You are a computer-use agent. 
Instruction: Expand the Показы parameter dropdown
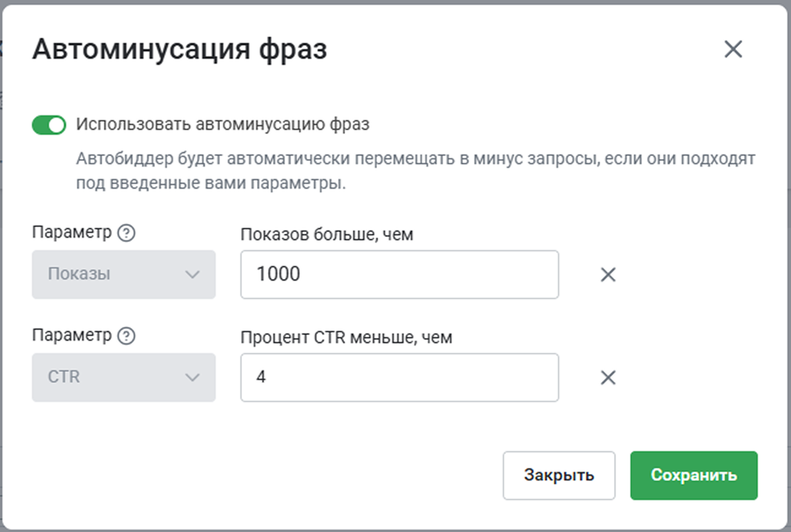click(124, 275)
